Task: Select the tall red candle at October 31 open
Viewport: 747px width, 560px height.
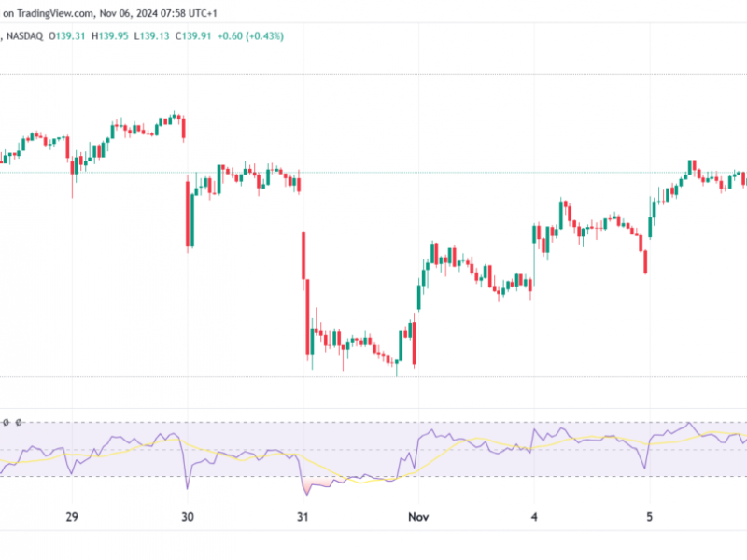Action: (x=303, y=256)
